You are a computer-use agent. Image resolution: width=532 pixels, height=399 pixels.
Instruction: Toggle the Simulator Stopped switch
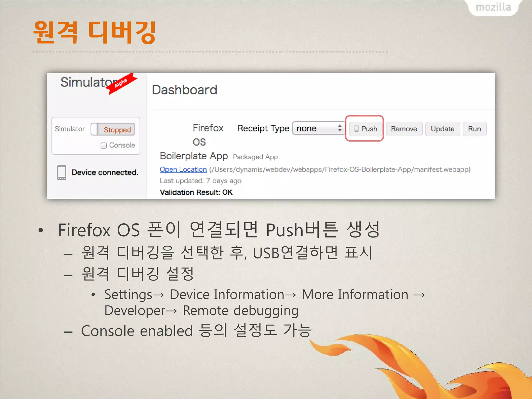tap(113, 129)
